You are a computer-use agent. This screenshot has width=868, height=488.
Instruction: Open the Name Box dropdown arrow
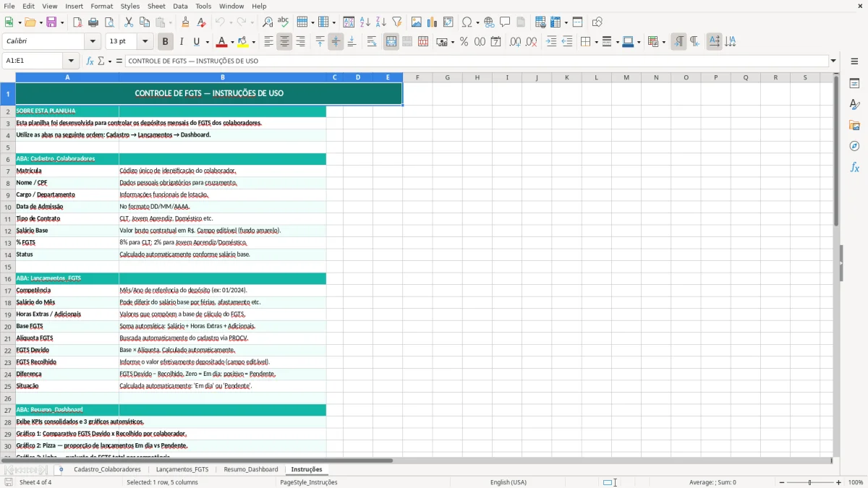(x=71, y=61)
